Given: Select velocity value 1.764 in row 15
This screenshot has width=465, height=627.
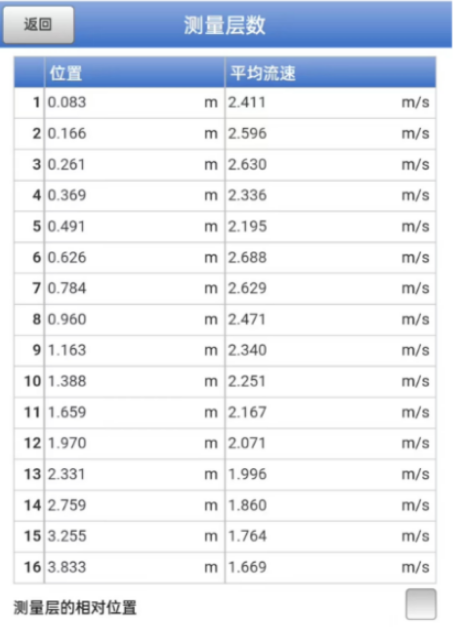Looking at the screenshot, I should 247,536.
